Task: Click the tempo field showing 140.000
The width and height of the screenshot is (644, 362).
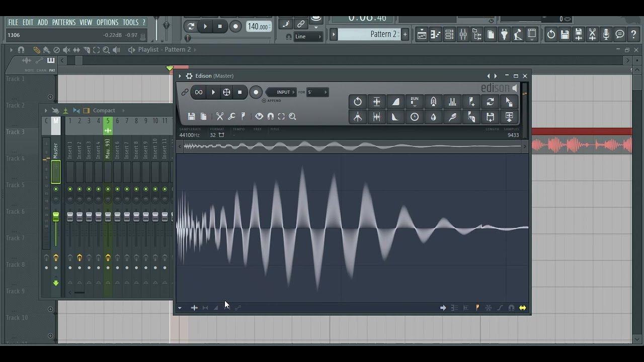Action: [x=259, y=27]
